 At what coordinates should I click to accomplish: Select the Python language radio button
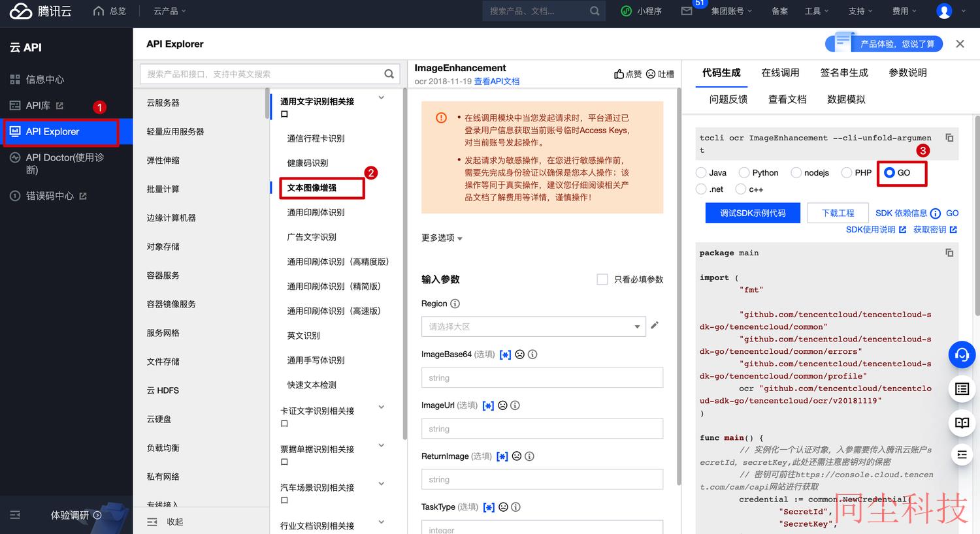click(x=743, y=172)
